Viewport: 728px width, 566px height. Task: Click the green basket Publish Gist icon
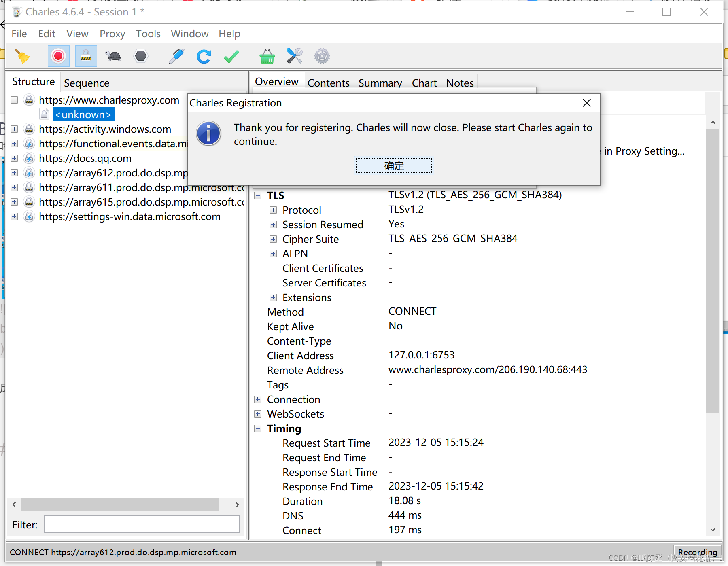tap(267, 56)
